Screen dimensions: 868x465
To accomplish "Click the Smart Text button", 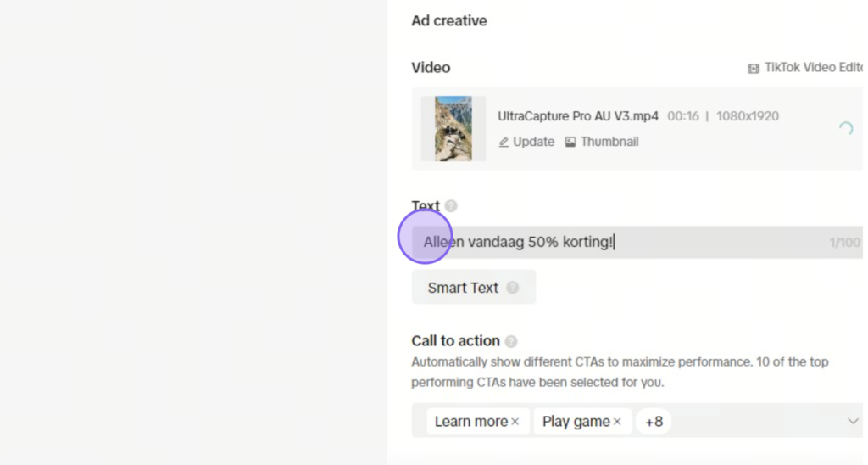I will (474, 287).
